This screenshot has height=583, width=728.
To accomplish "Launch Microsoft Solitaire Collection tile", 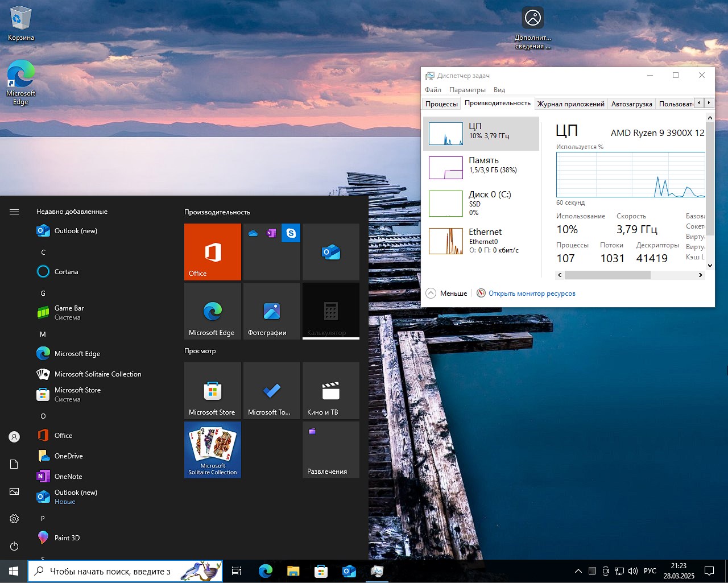I will [x=212, y=449].
